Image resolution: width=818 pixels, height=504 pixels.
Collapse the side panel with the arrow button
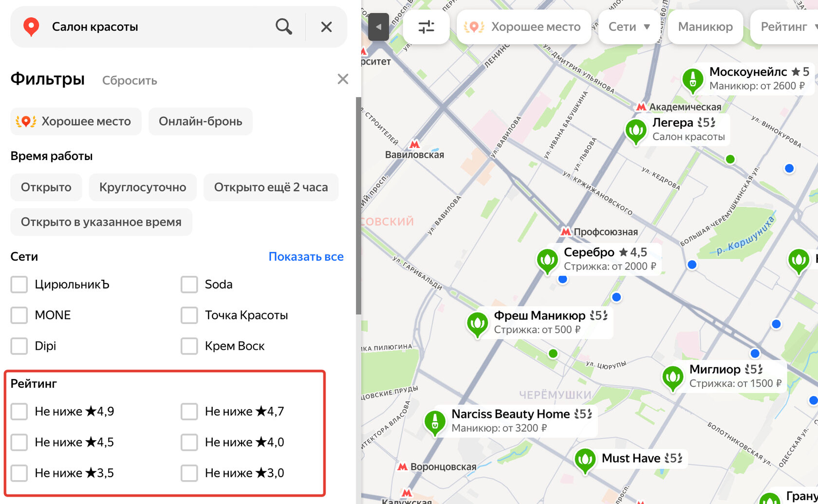379,27
